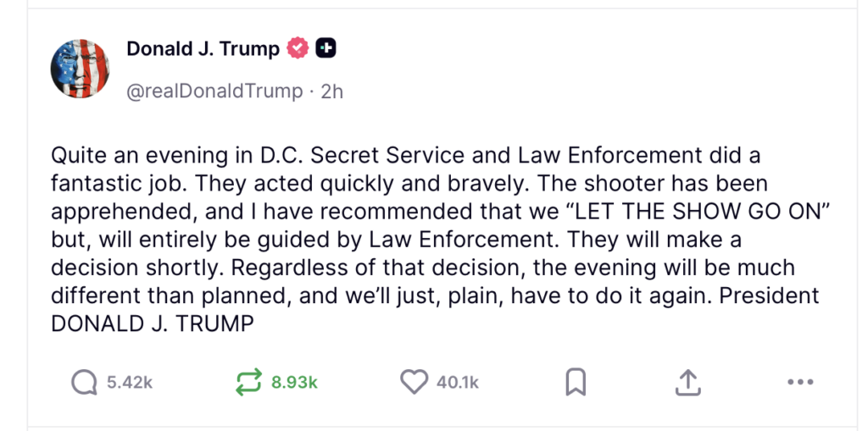Screen dimensions: 868x431
Task: Open the three-dot more options menu
Action: point(799,383)
